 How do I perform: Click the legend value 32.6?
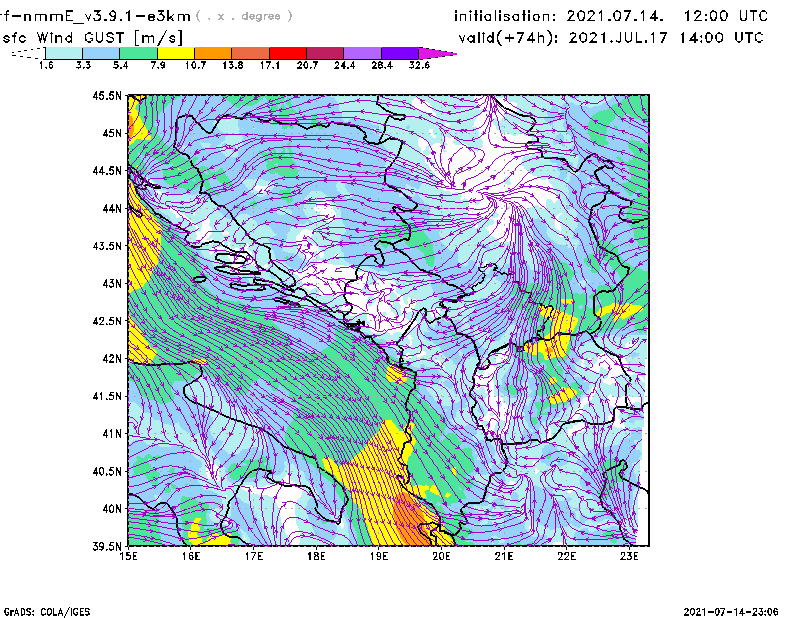click(x=419, y=65)
